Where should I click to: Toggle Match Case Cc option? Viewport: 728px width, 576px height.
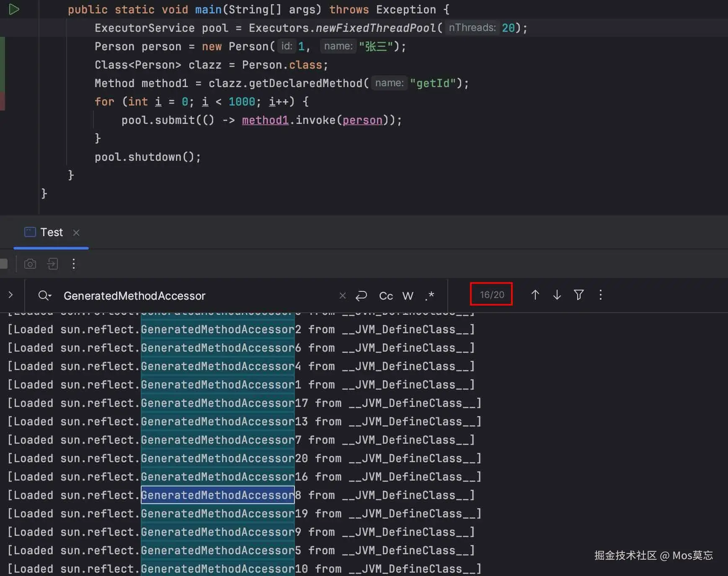pyautogui.click(x=386, y=296)
